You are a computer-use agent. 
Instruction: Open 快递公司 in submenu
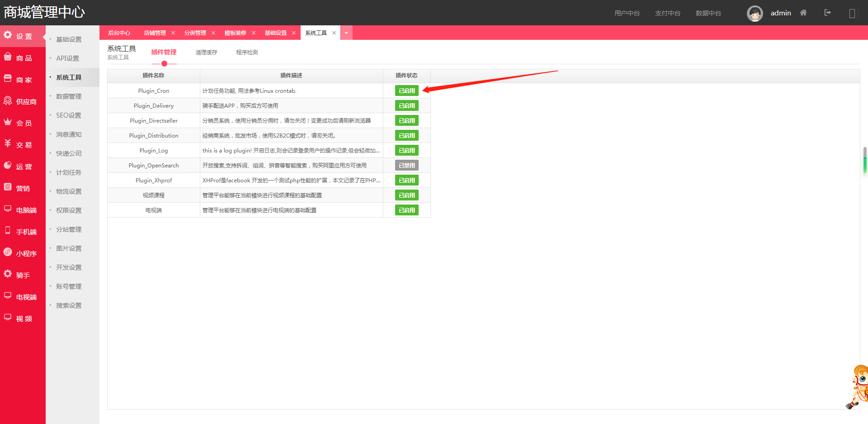click(69, 153)
